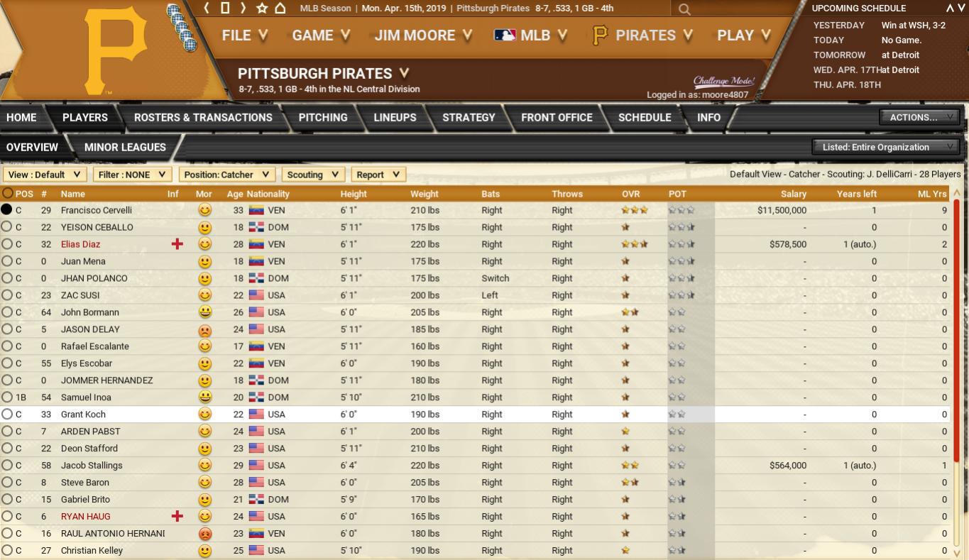Screen dimensions: 969x560
Task: Switch to the Minor Leagues subtab
Action: [x=125, y=148]
